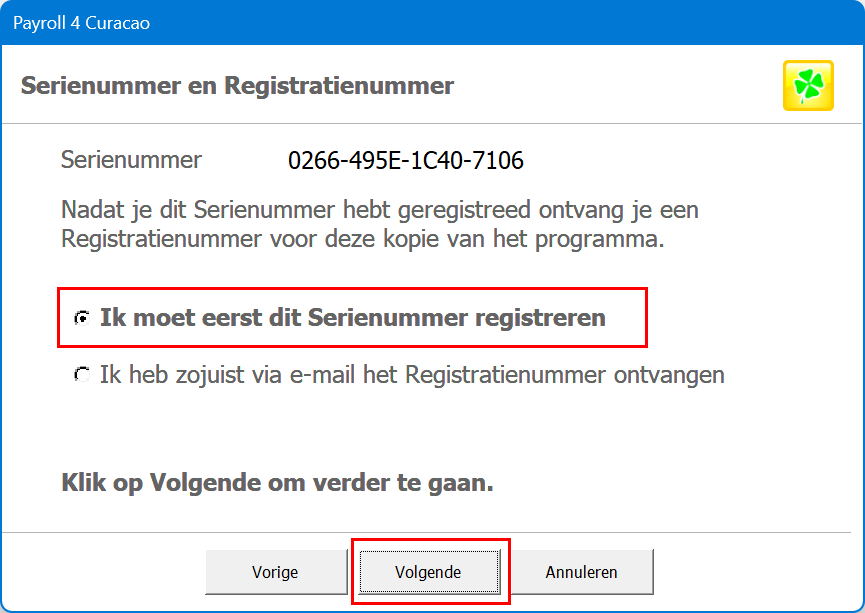This screenshot has height=613, width=865.
Task: Click empty header space left of clover icon
Action: point(620,85)
